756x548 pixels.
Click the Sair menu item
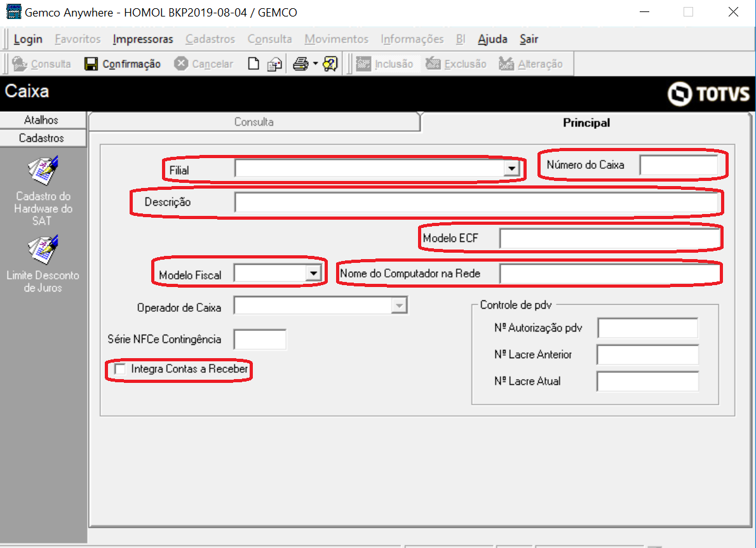click(529, 39)
